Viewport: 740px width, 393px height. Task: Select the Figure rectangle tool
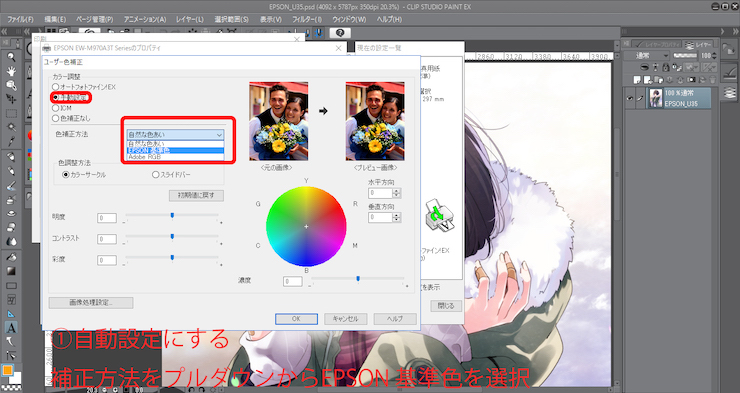click(11, 285)
